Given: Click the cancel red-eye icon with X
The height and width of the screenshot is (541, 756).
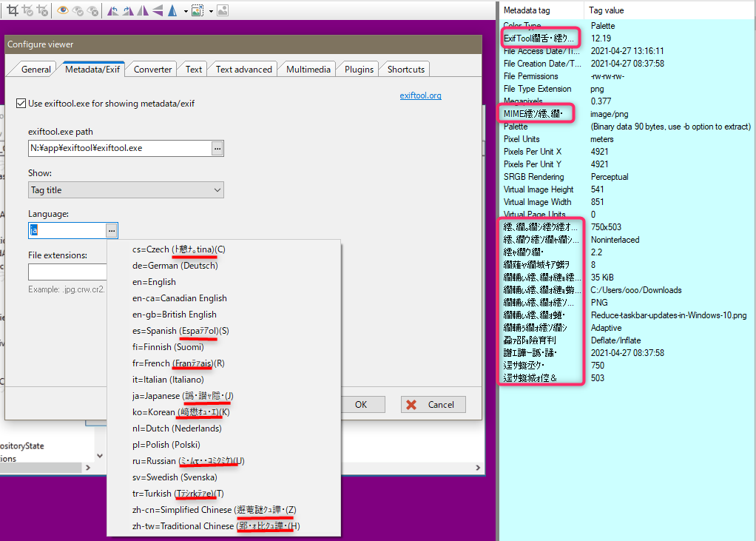Looking at the screenshot, I should 92,10.
